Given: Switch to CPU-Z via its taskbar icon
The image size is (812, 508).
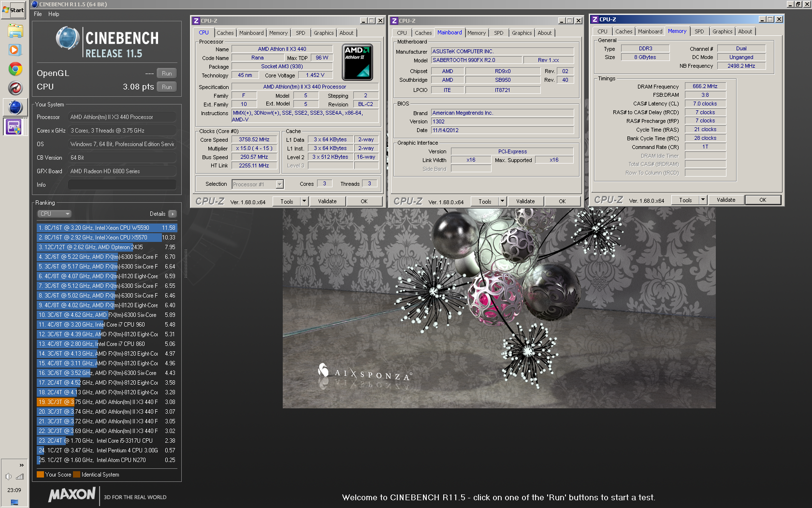Looking at the screenshot, I should [14, 127].
